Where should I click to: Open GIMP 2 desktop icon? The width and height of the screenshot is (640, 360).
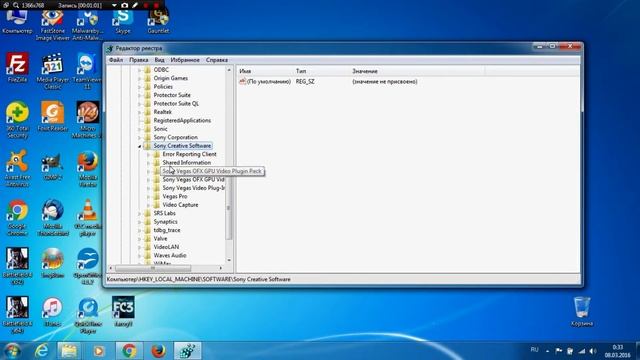pyautogui.click(x=52, y=165)
